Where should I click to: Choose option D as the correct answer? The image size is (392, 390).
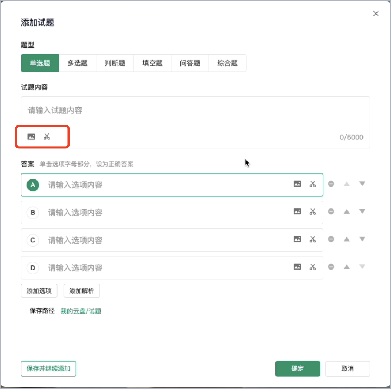[33, 268]
